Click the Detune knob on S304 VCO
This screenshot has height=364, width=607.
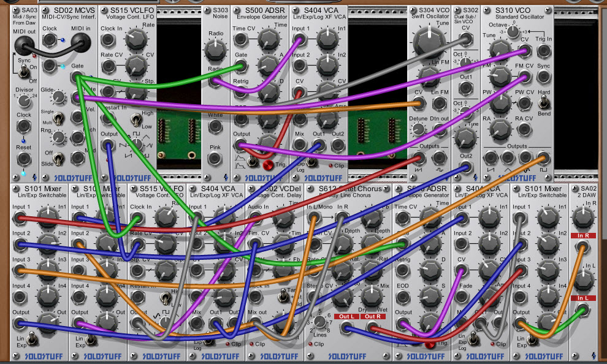pos(418,129)
